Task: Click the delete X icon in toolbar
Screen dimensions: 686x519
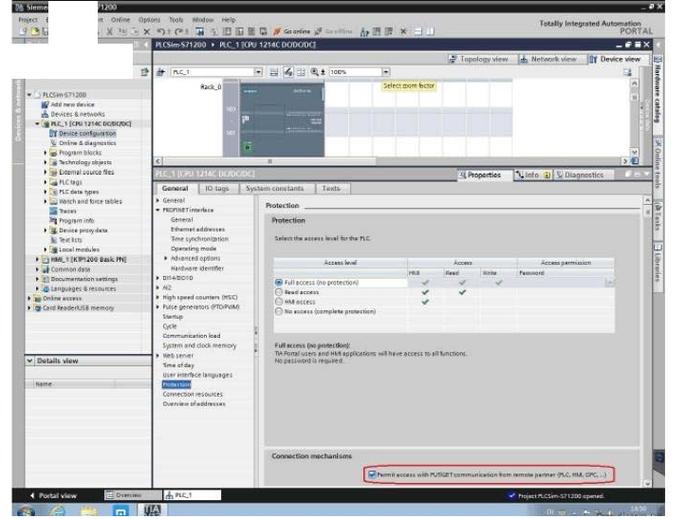Action: (147, 32)
